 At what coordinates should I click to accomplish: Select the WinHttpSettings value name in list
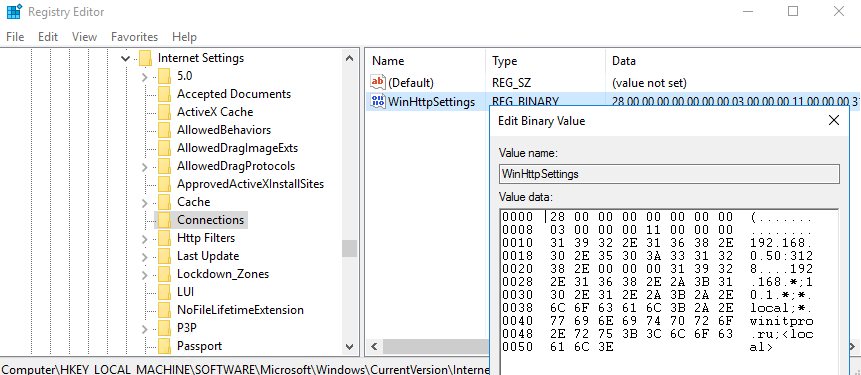point(432,102)
